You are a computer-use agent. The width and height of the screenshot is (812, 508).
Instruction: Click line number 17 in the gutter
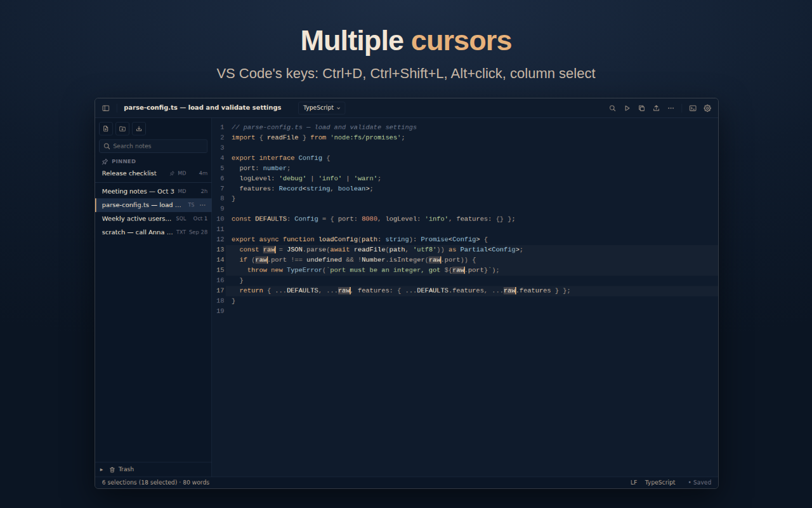tap(220, 290)
